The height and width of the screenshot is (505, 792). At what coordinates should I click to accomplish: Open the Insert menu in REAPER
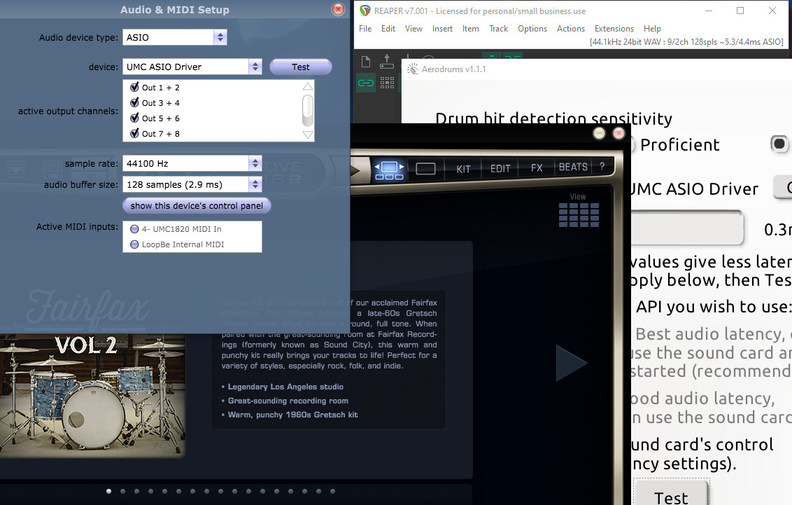coord(442,29)
